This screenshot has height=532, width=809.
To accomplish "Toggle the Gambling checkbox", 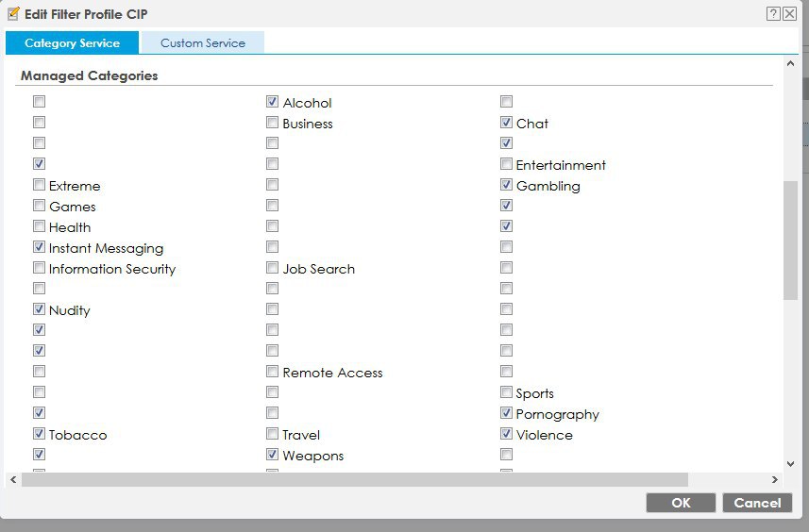I will pos(506,185).
